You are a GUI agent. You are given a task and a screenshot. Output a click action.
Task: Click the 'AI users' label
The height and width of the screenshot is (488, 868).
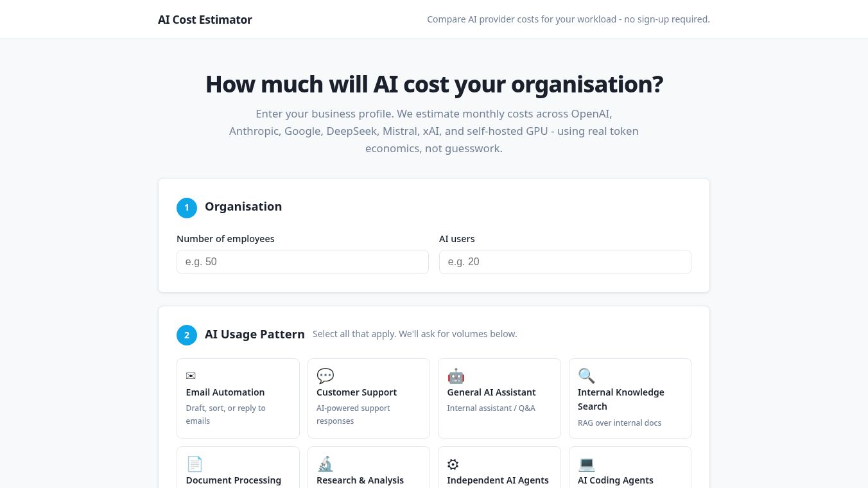[457, 239]
